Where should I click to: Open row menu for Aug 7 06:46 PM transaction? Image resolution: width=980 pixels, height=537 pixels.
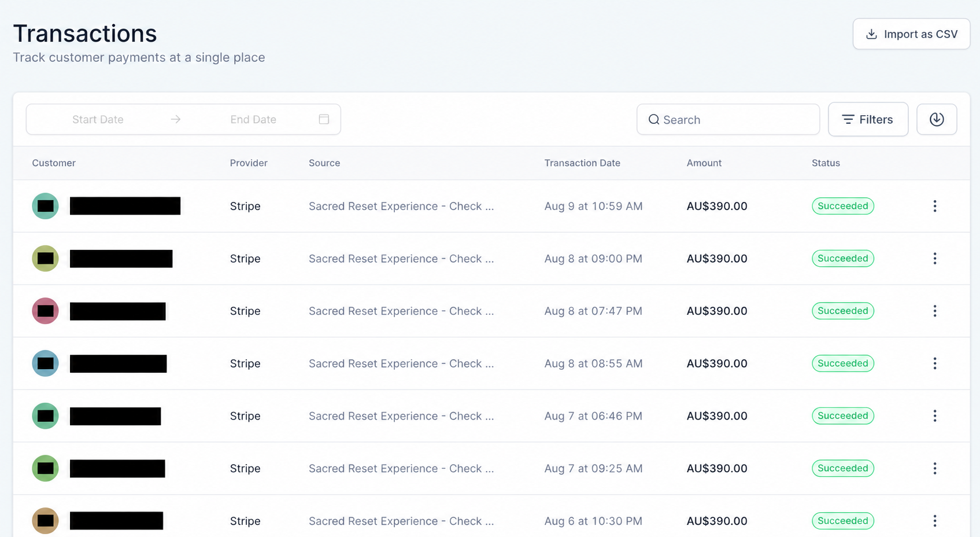pos(934,416)
